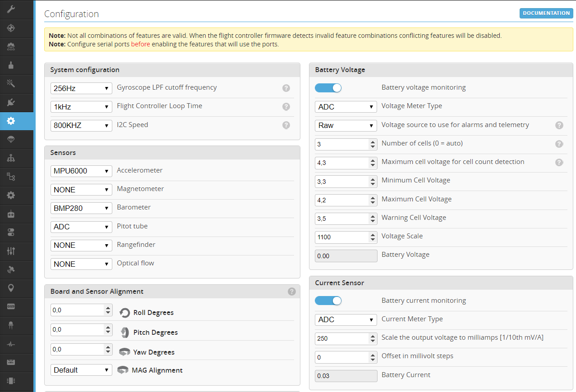Click the Roll Degrees input field
The height and width of the screenshot is (392, 576).
77,310
